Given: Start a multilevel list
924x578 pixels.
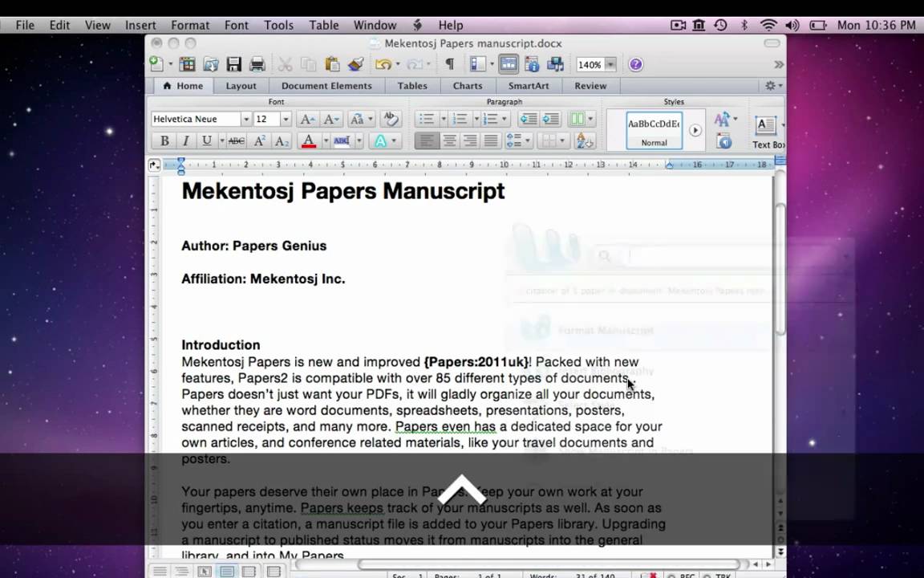Looking at the screenshot, I should tap(491, 119).
